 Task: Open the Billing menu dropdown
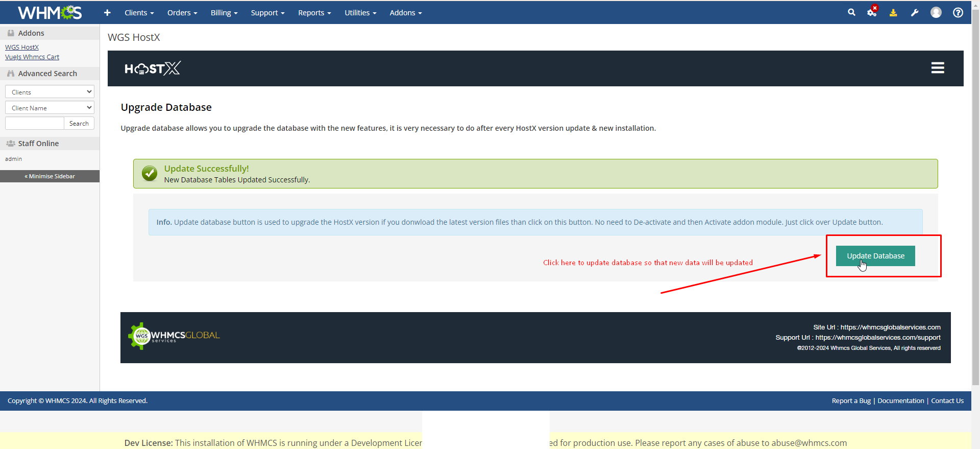click(224, 13)
